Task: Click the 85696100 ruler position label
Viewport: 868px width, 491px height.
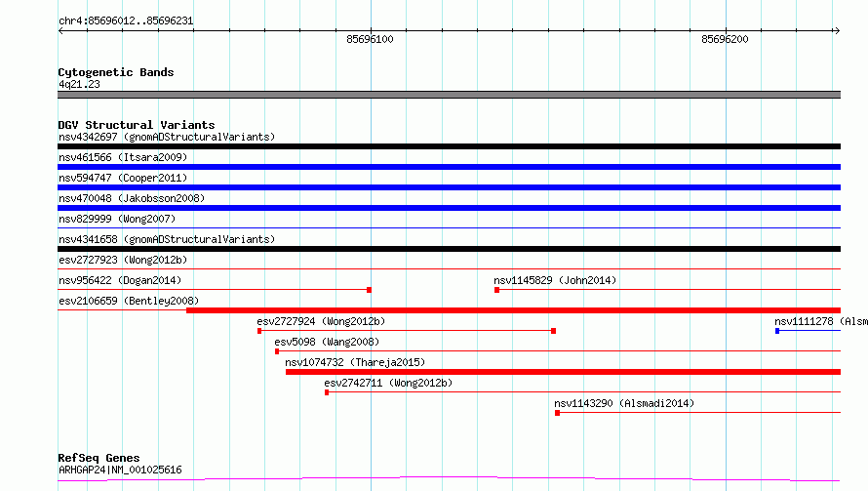Action: [370, 39]
